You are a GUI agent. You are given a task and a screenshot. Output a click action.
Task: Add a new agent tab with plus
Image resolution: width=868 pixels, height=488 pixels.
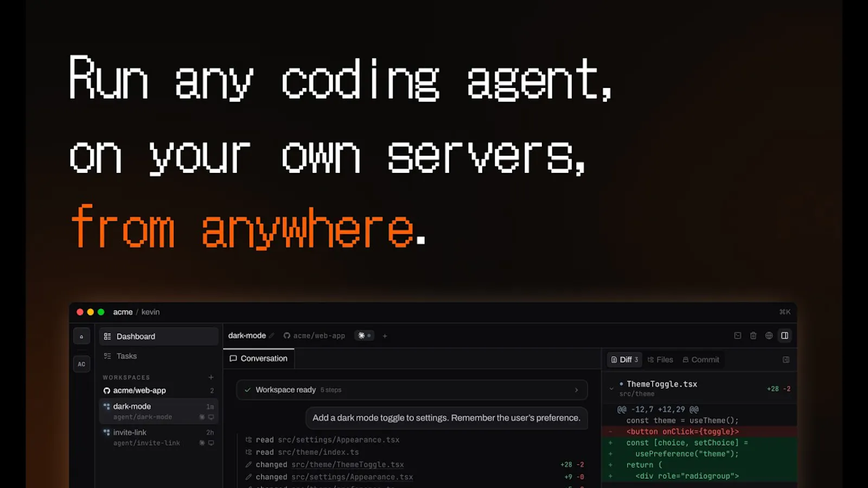point(385,336)
